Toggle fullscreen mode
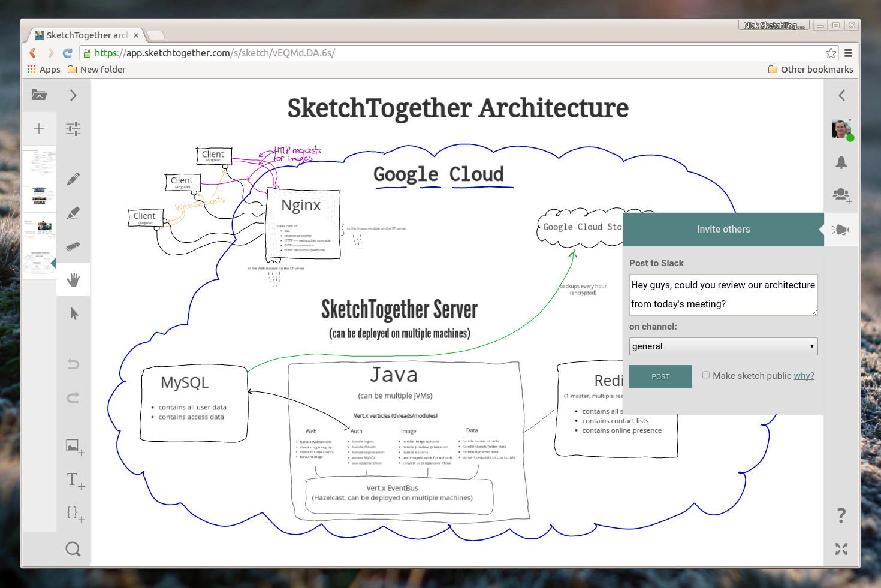The height and width of the screenshot is (588, 881). click(x=841, y=548)
